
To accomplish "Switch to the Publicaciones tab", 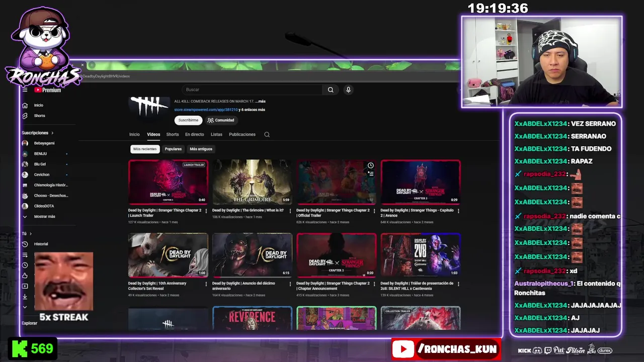I will click(242, 134).
